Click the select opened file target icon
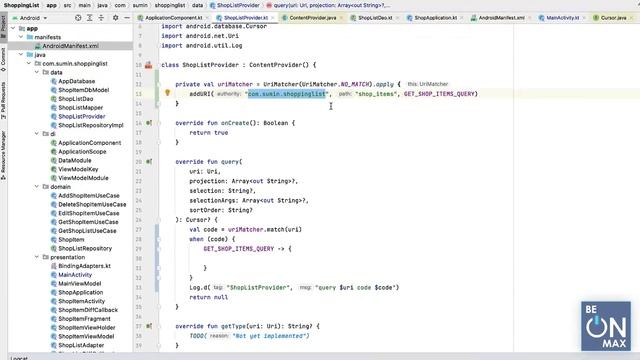The height and width of the screenshot is (360, 640). tap(78, 18)
